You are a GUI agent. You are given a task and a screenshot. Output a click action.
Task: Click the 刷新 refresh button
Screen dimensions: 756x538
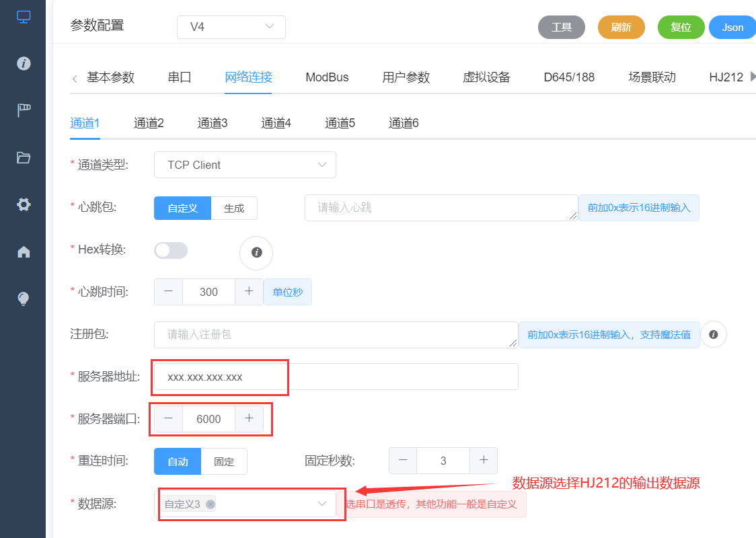point(621,27)
